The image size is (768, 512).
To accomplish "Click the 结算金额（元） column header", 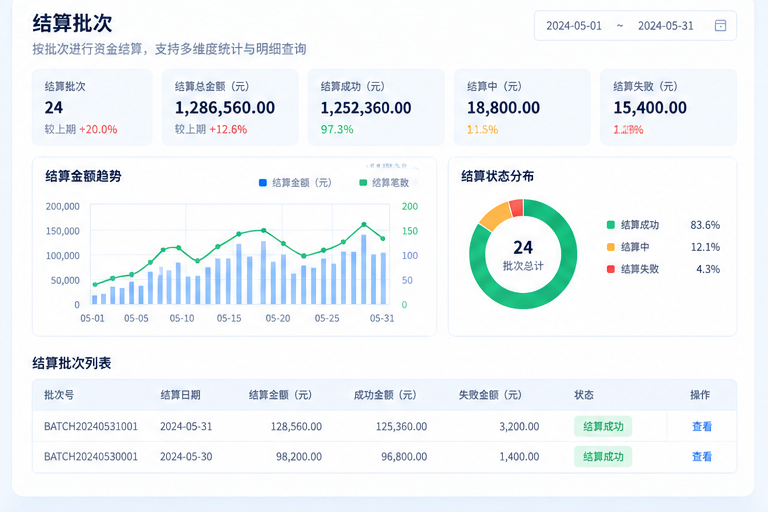I will [280, 395].
